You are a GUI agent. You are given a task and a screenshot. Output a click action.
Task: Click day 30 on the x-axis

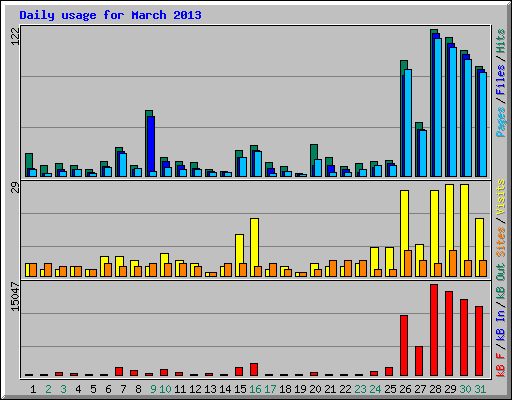tap(465, 389)
